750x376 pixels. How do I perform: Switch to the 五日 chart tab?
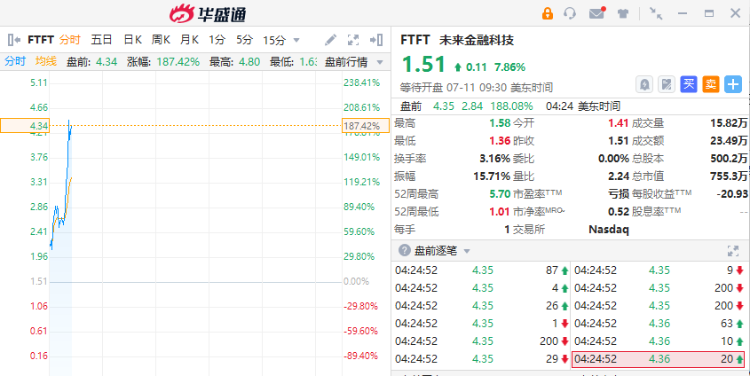[101, 40]
